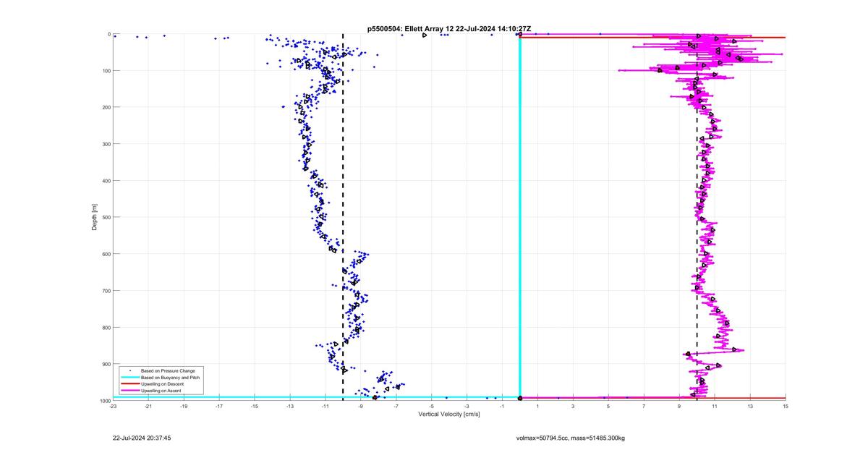Screen dimensions: 868x450
Task: Click the velocity tick label '-3'
Action: coord(467,407)
